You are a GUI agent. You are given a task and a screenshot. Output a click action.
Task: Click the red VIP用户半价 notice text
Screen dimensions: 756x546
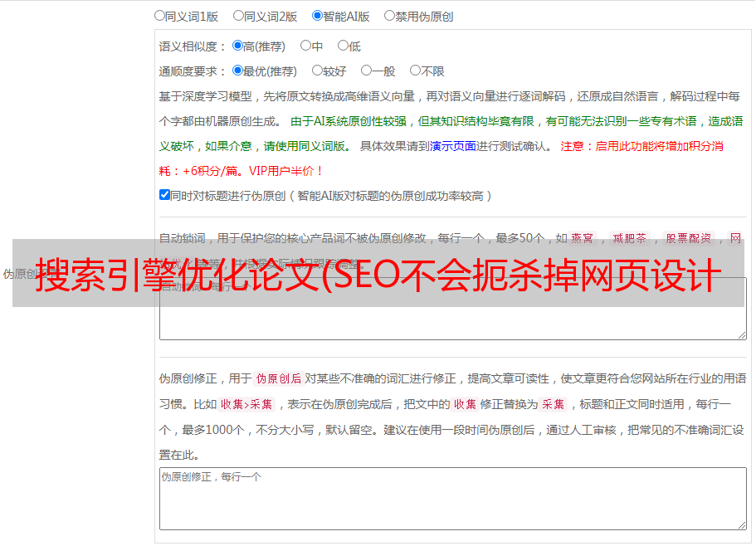[286, 171]
